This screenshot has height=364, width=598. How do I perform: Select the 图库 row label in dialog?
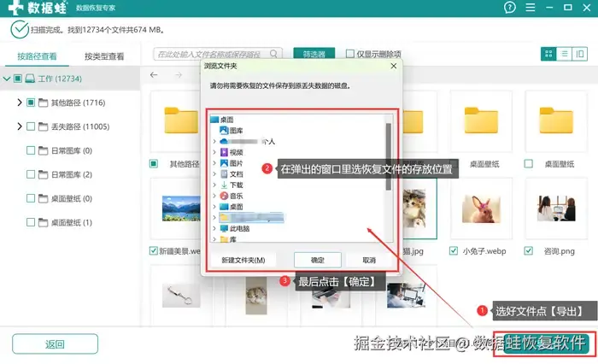point(236,131)
